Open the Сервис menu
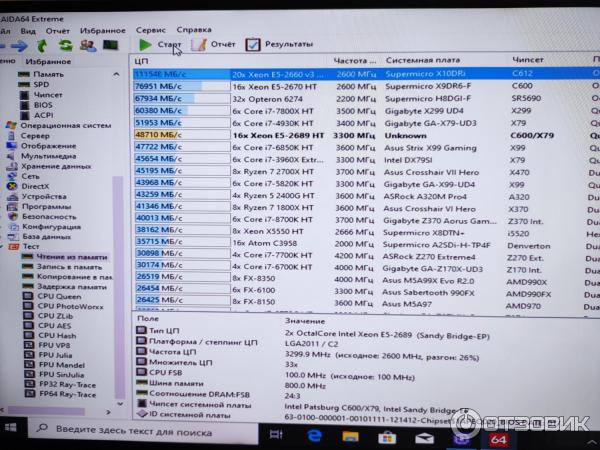The height and width of the screenshot is (450, 600). 151,30
